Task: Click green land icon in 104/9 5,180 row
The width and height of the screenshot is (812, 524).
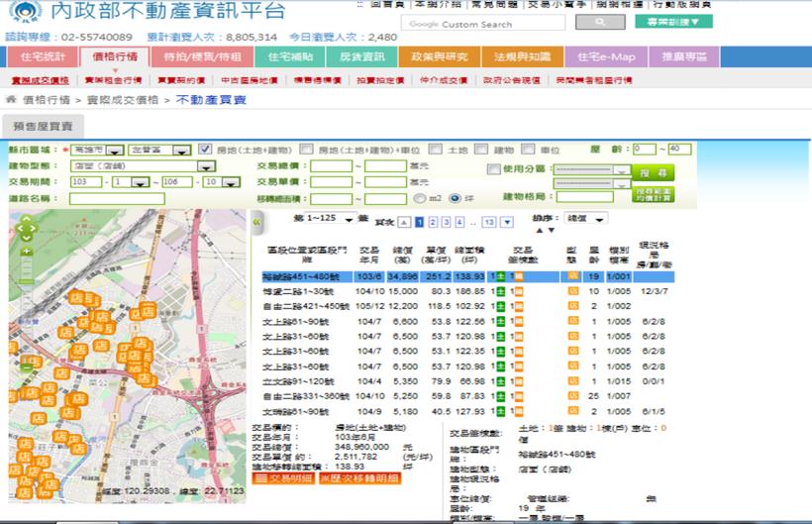Action: 501,412
